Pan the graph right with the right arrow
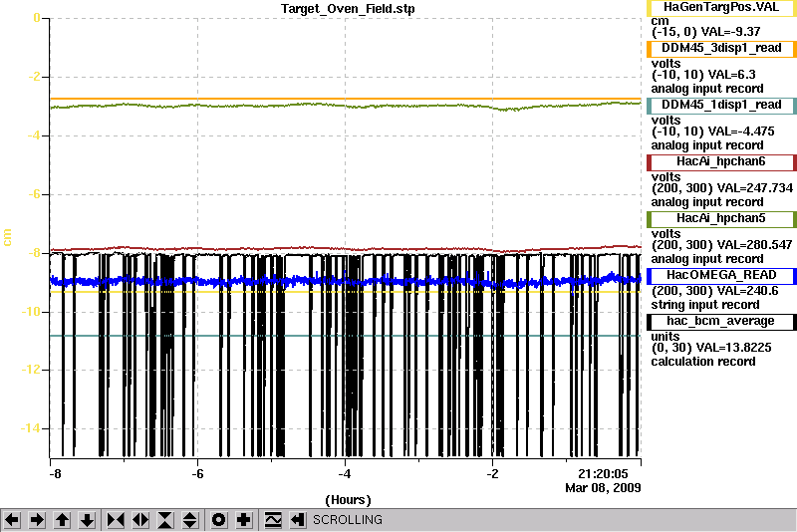 (x=37, y=520)
